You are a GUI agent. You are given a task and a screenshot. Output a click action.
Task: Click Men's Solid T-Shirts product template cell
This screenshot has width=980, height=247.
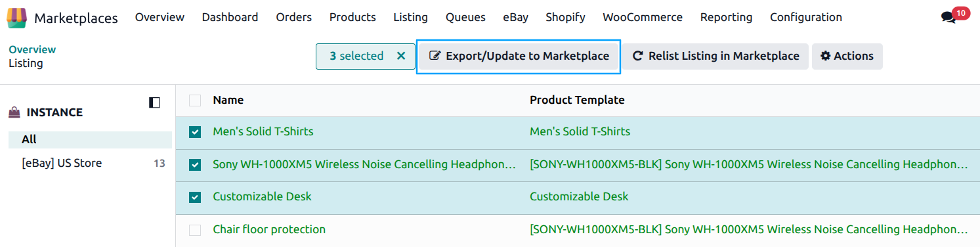coord(580,131)
